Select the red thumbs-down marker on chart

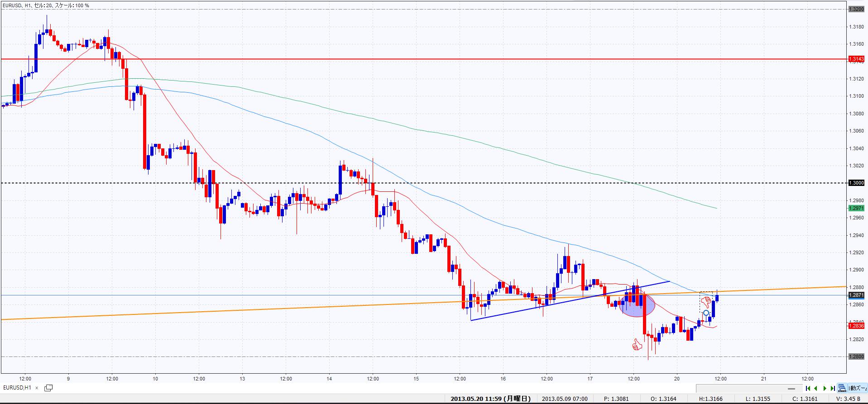705,301
